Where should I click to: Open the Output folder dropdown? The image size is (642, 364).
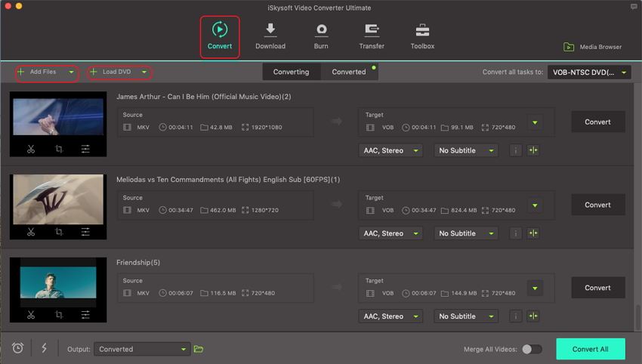click(x=142, y=349)
